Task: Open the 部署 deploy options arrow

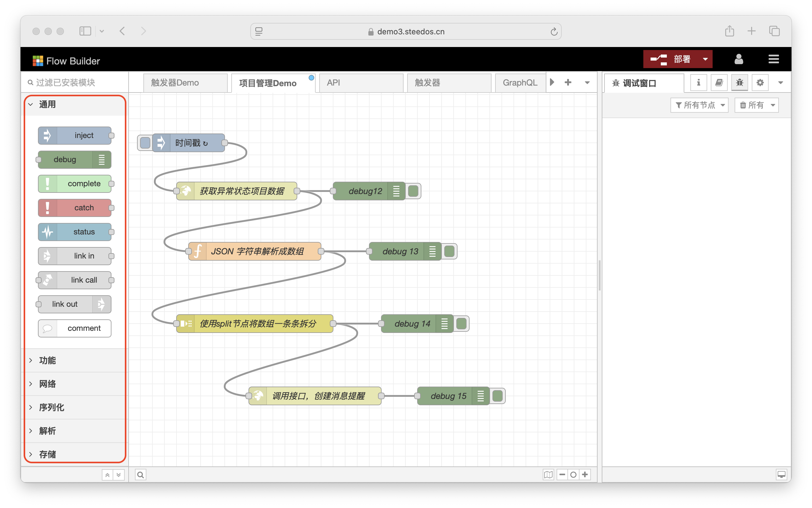Action: pos(705,59)
